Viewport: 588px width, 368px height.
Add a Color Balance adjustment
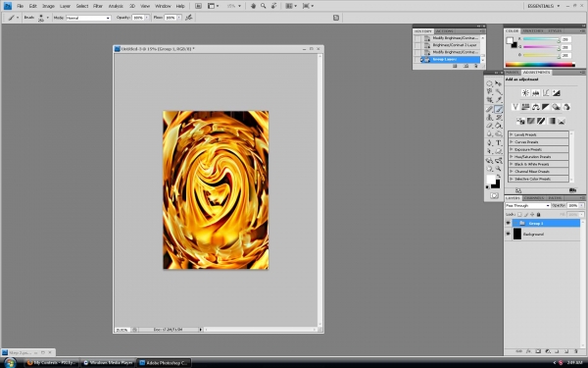535,107
